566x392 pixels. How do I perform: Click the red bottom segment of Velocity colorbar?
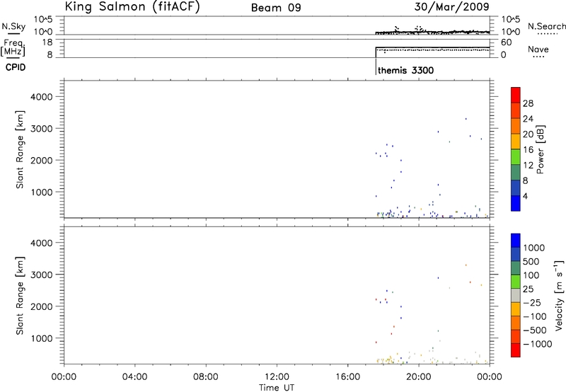click(x=516, y=350)
